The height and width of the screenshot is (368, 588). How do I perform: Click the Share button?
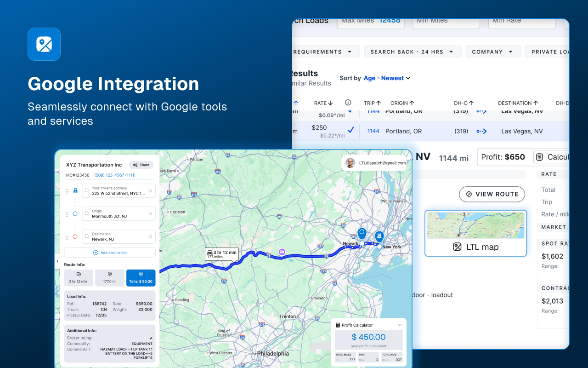pos(141,165)
